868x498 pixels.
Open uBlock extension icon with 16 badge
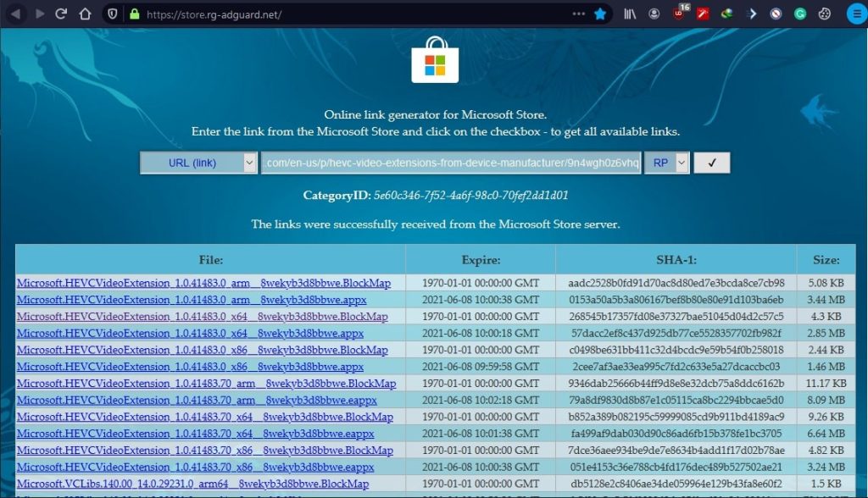tap(680, 14)
